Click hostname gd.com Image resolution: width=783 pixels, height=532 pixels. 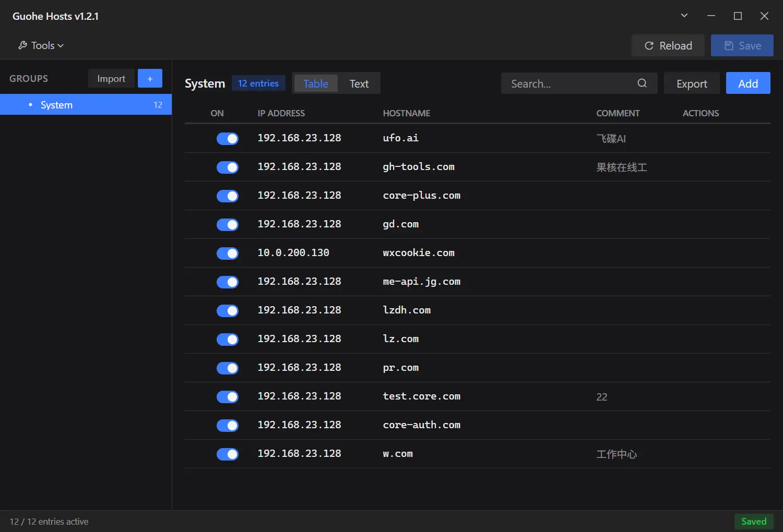tap(400, 224)
